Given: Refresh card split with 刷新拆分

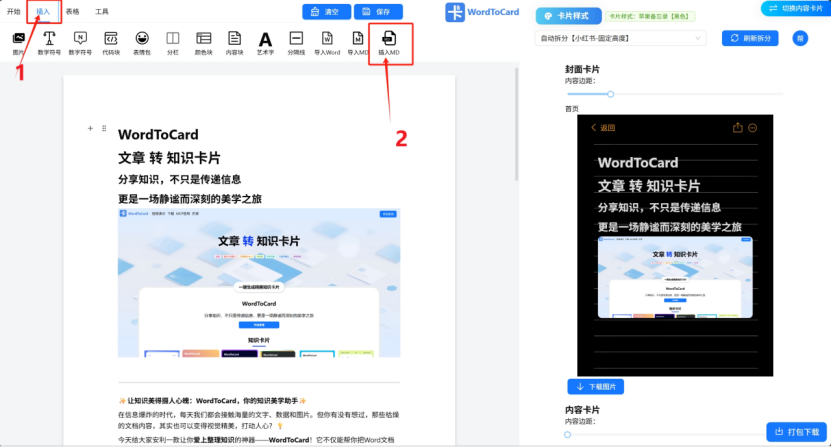Looking at the screenshot, I should (750, 38).
